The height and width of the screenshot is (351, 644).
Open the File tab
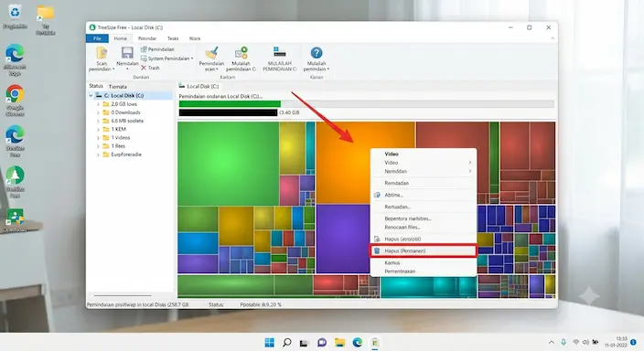coord(97,38)
